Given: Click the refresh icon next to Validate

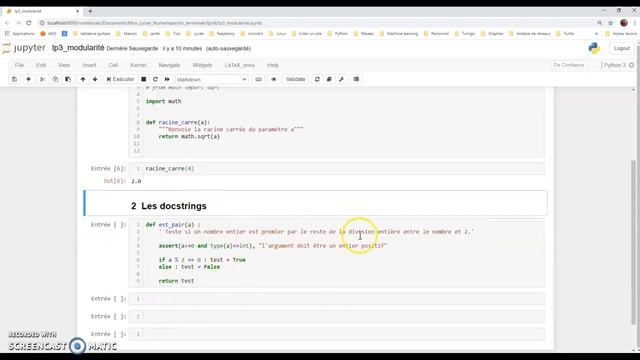Looking at the screenshot, I should click(x=317, y=79).
